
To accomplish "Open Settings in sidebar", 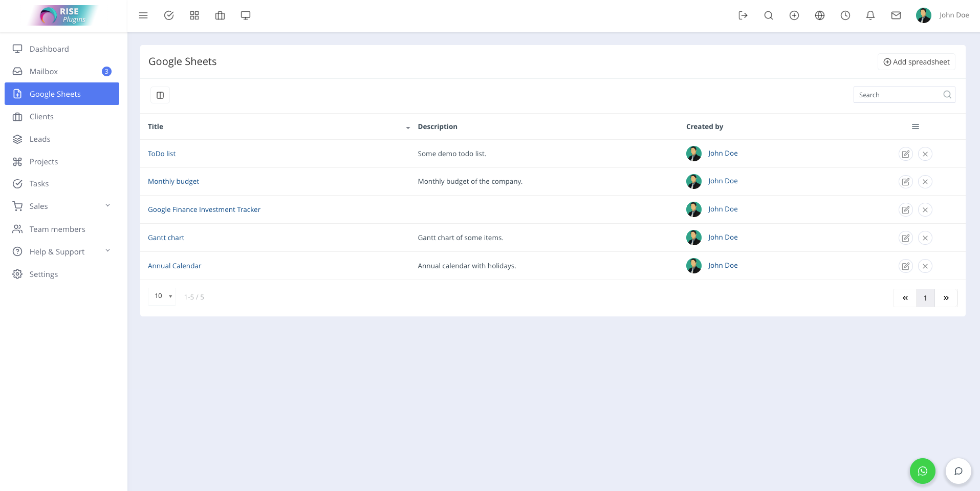I will [62, 274].
